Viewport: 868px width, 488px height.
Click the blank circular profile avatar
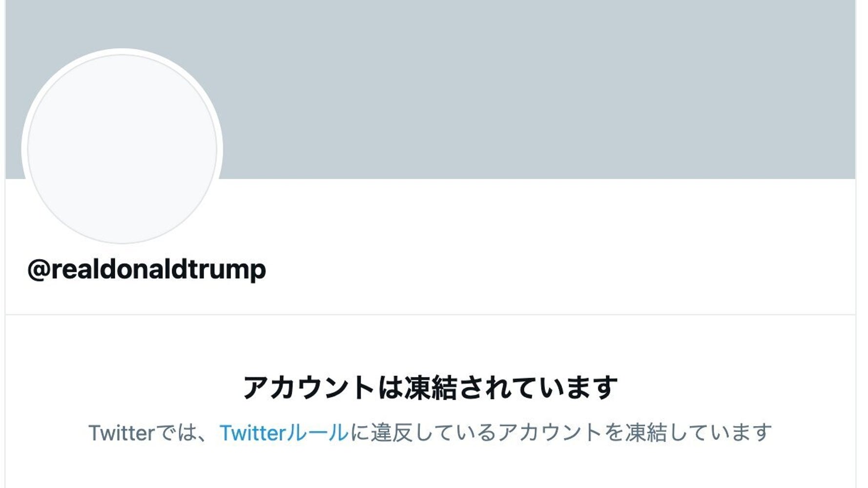pos(122,148)
